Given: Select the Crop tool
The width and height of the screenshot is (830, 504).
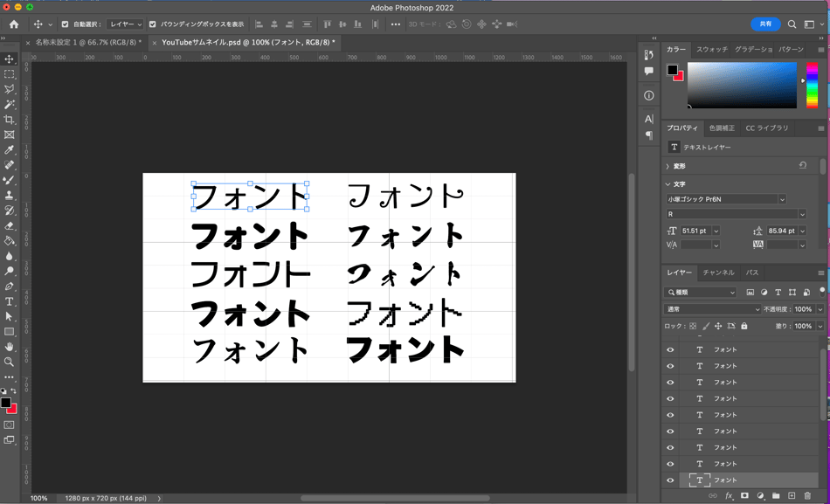Looking at the screenshot, I should click(x=10, y=120).
